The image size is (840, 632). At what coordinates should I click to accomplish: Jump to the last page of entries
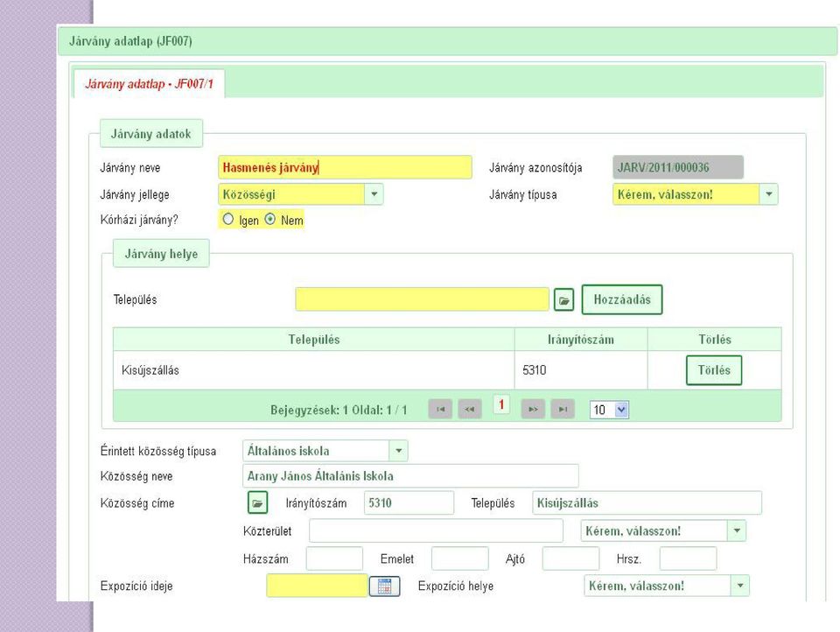point(563,410)
